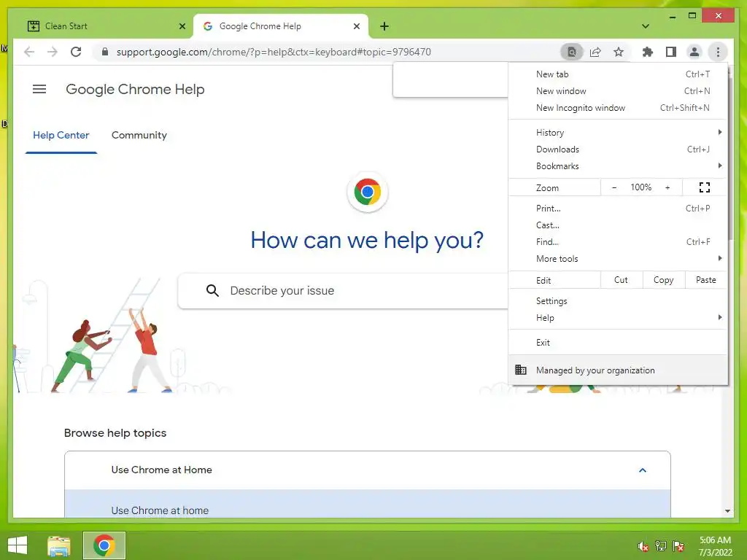747x560 pixels.
Task: Click the taskbar clock
Action: [715, 546]
